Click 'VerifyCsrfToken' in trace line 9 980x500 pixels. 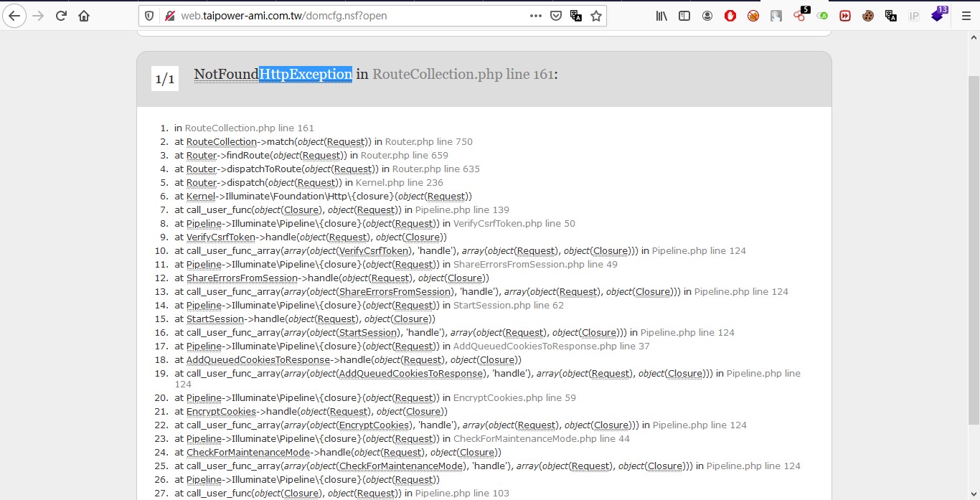221,237
